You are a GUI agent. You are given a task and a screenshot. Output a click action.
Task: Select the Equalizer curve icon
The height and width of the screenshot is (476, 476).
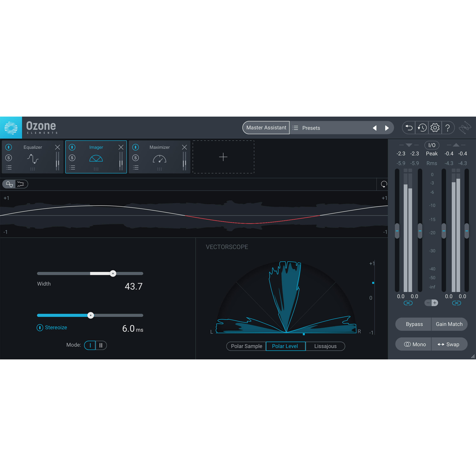click(x=33, y=159)
